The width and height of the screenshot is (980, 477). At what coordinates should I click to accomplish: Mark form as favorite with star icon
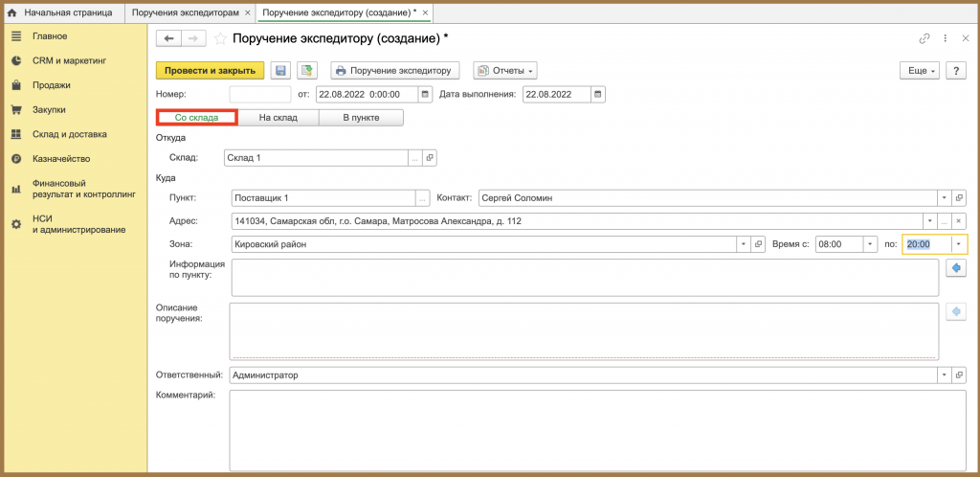pos(220,38)
